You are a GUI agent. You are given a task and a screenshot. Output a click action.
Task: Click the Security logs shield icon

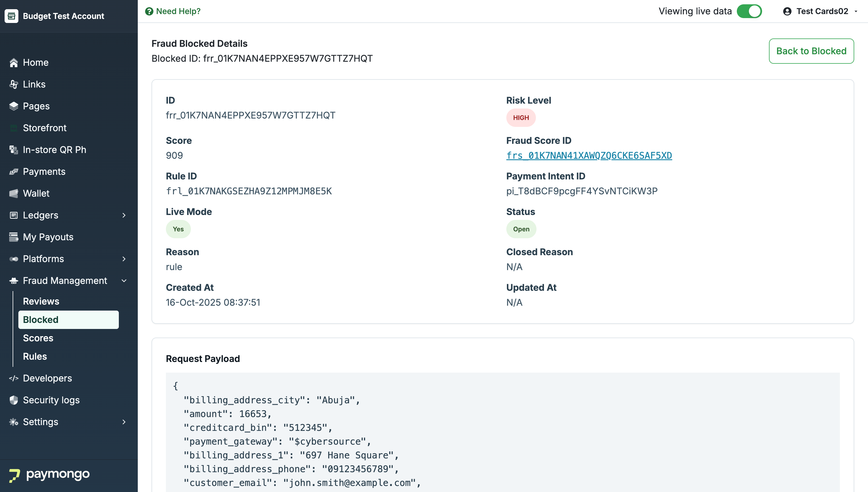(13, 400)
